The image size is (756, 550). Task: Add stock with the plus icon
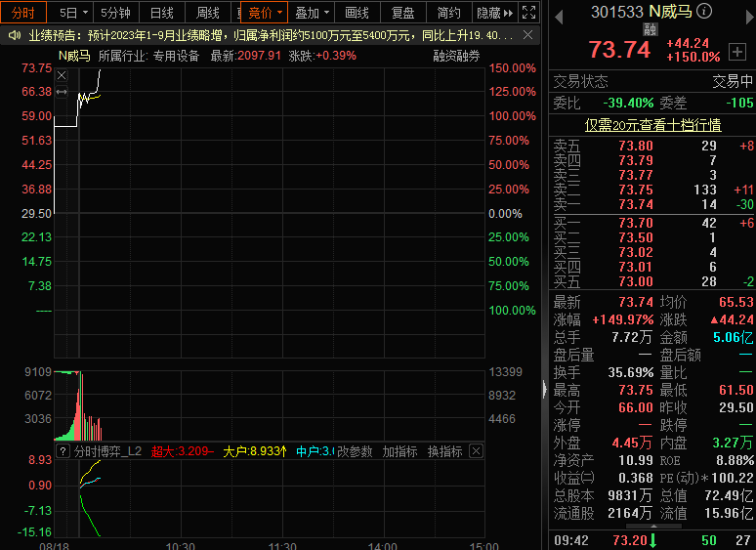click(x=737, y=52)
